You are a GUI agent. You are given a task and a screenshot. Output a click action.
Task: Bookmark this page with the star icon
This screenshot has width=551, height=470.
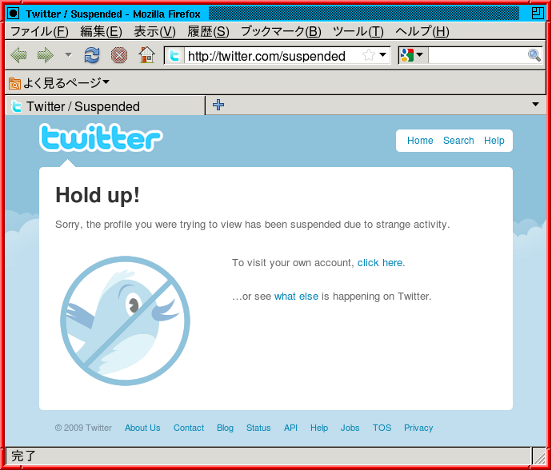369,55
